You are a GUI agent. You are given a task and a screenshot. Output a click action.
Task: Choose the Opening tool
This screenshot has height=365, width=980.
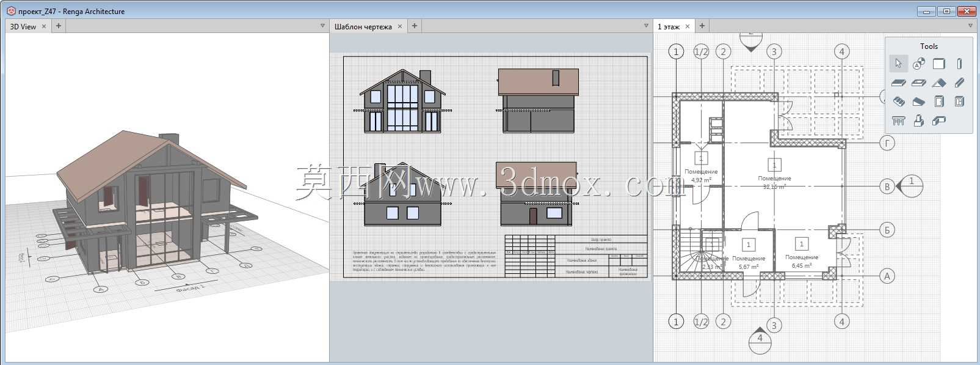tap(919, 83)
